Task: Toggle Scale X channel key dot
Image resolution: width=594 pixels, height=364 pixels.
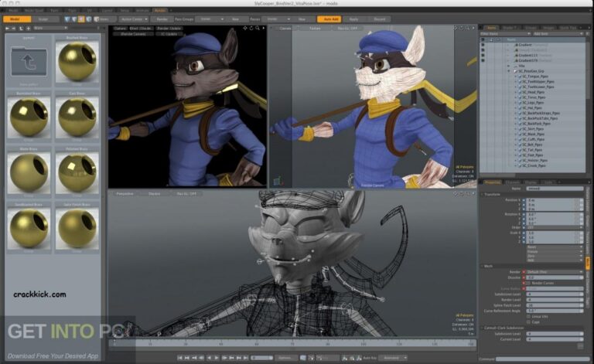Action: [524, 233]
